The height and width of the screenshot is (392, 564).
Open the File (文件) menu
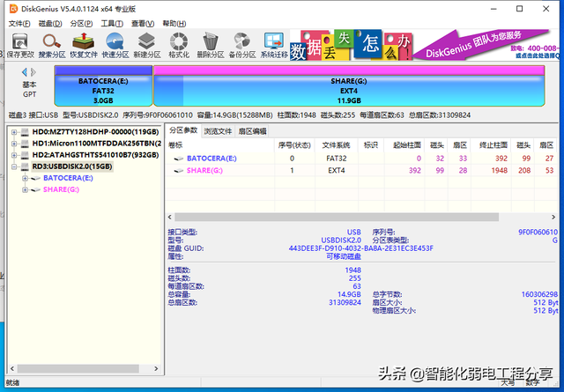[19, 24]
